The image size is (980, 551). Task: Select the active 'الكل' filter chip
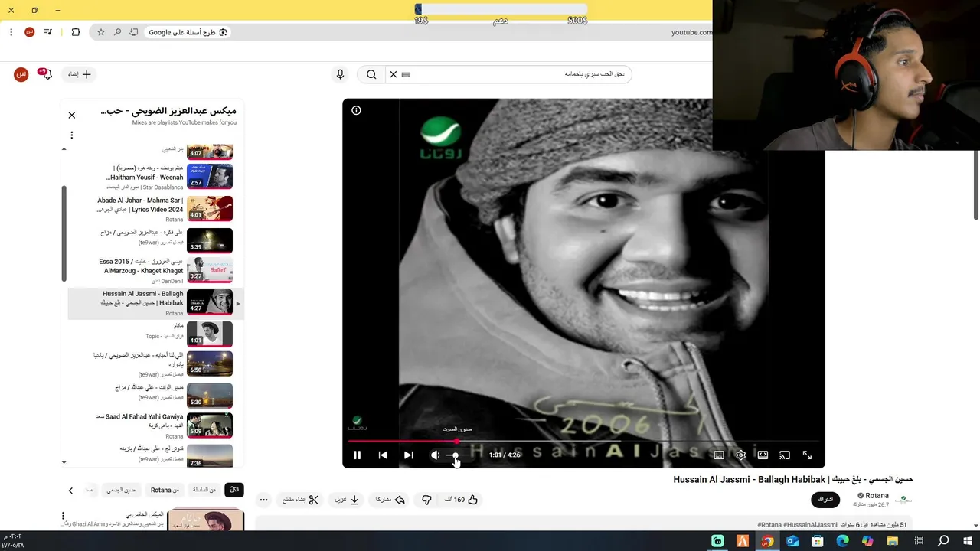pyautogui.click(x=234, y=490)
